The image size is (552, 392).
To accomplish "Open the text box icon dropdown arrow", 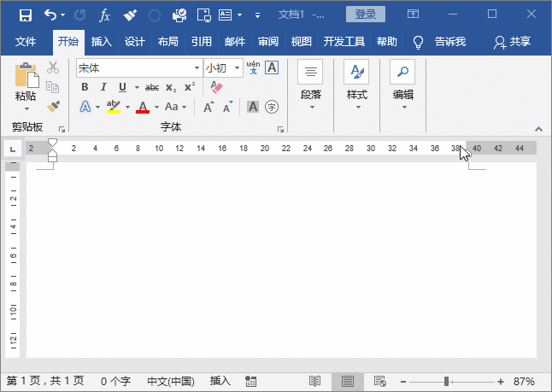I will pyautogui.click(x=240, y=15).
